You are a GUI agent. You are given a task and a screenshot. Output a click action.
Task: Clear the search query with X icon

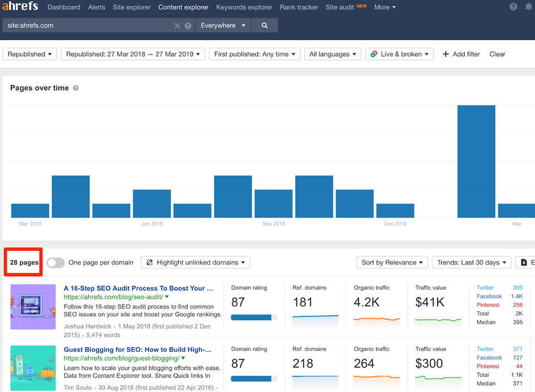[x=177, y=26]
